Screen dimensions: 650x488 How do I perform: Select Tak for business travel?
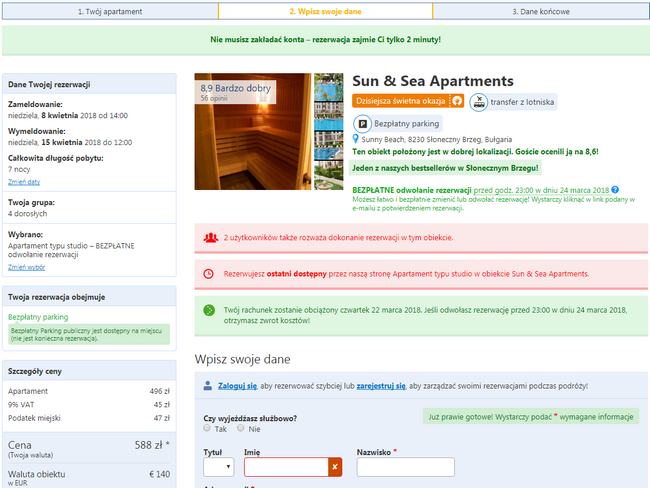pyautogui.click(x=207, y=428)
